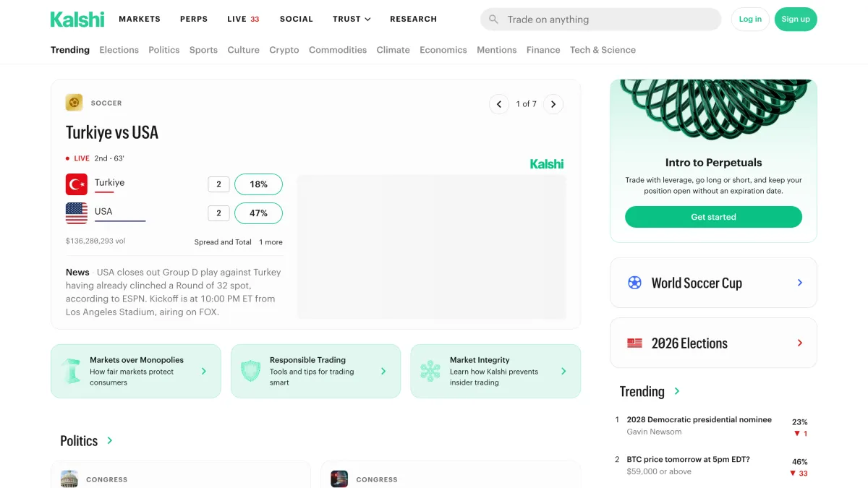Click the first Congress card capitol icon

pos(69,479)
